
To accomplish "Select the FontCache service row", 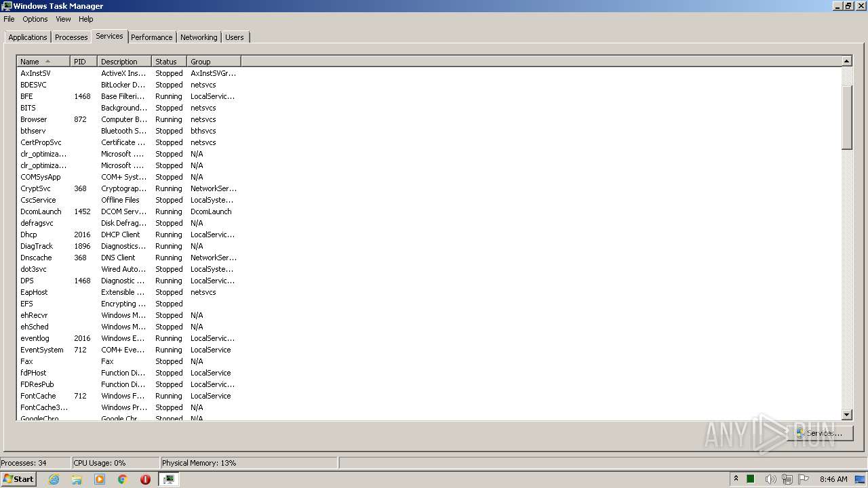I will click(129, 396).
